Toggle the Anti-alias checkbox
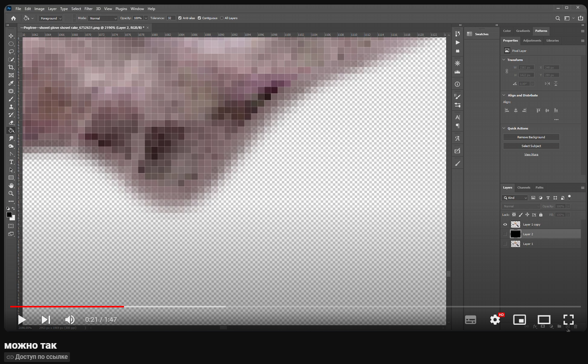 (180, 18)
